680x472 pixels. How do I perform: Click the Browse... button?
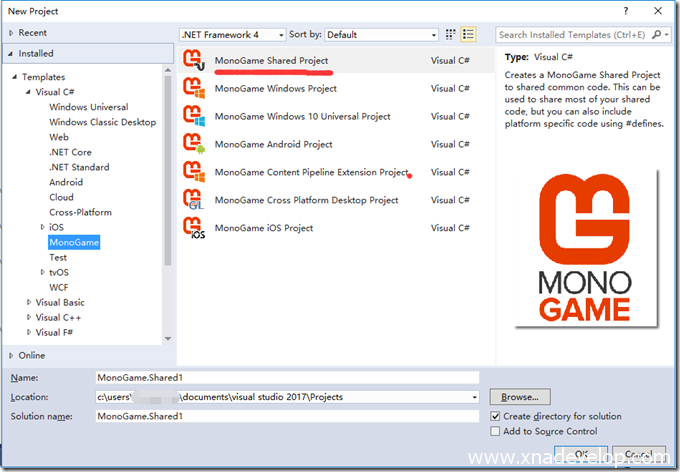526,397
